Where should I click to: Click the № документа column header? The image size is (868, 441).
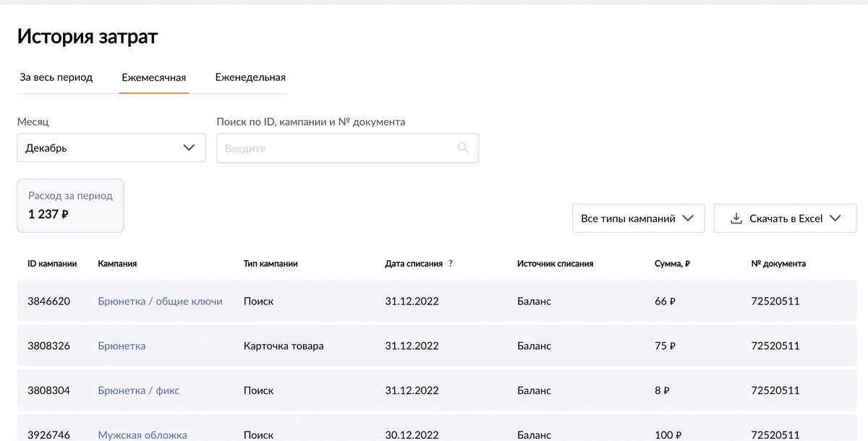[778, 264]
